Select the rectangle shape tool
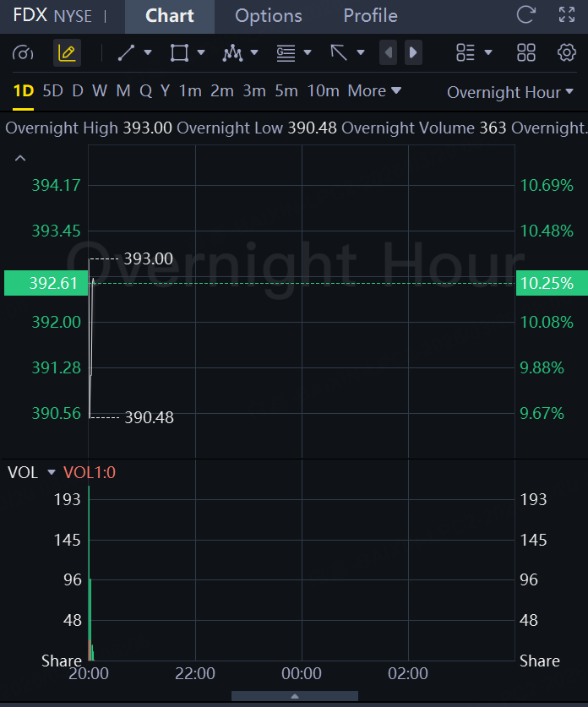This screenshot has height=707, width=588. [179, 53]
